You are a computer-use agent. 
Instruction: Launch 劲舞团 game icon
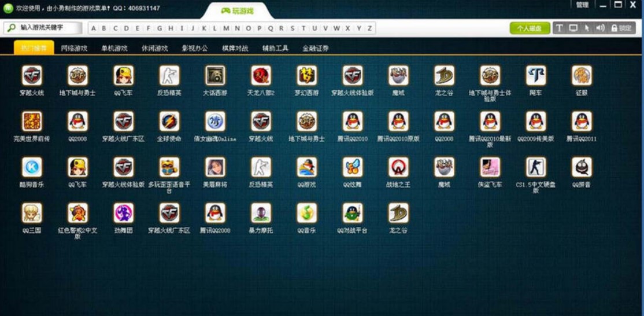(x=124, y=213)
